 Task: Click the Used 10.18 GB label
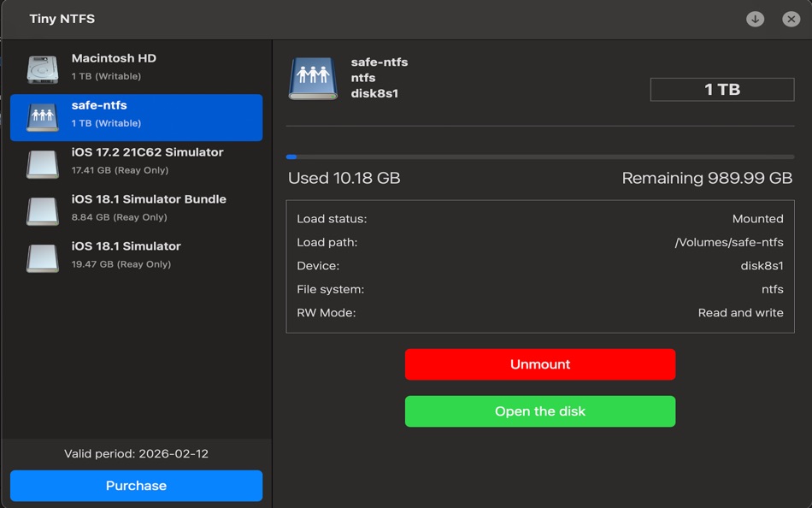344,179
